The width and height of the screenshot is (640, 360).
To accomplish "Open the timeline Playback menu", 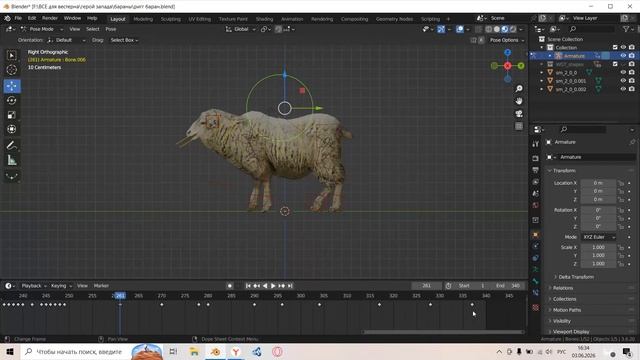I will tap(33, 286).
